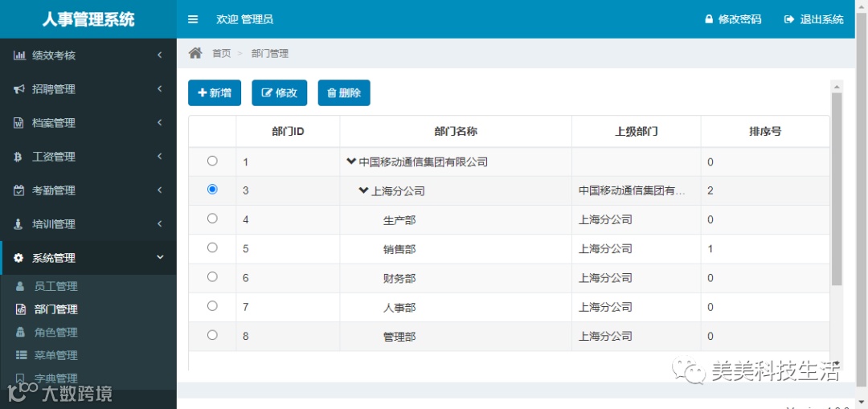Click the list icon of 菜单管理
This screenshot has width=868, height=409.
point(21,355)
